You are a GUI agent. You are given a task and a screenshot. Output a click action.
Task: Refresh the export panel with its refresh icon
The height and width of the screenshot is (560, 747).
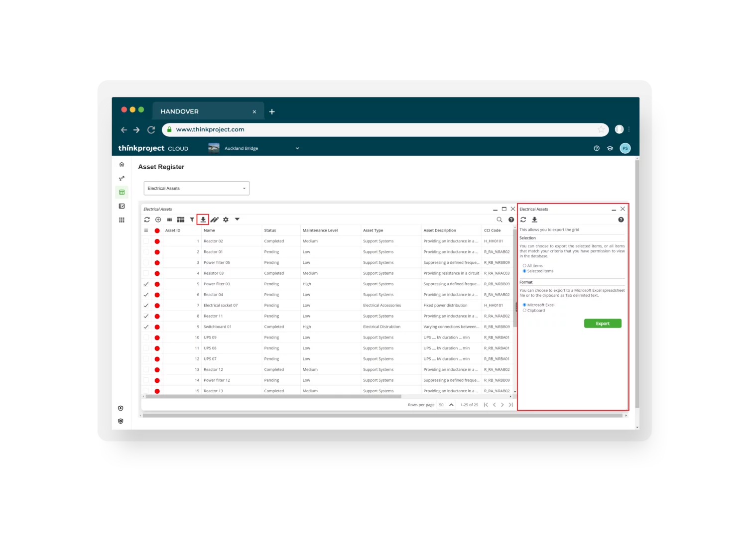pos(523,220)
